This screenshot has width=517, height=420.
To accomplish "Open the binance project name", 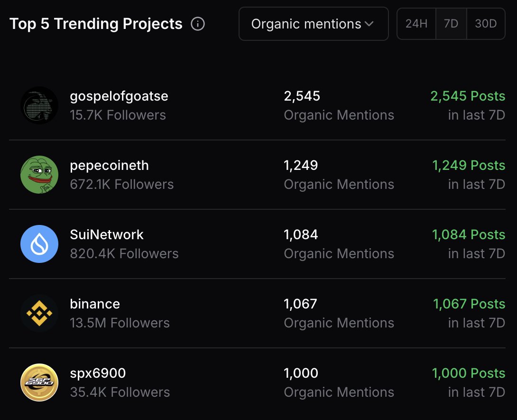I will click(x=95, y=304).
